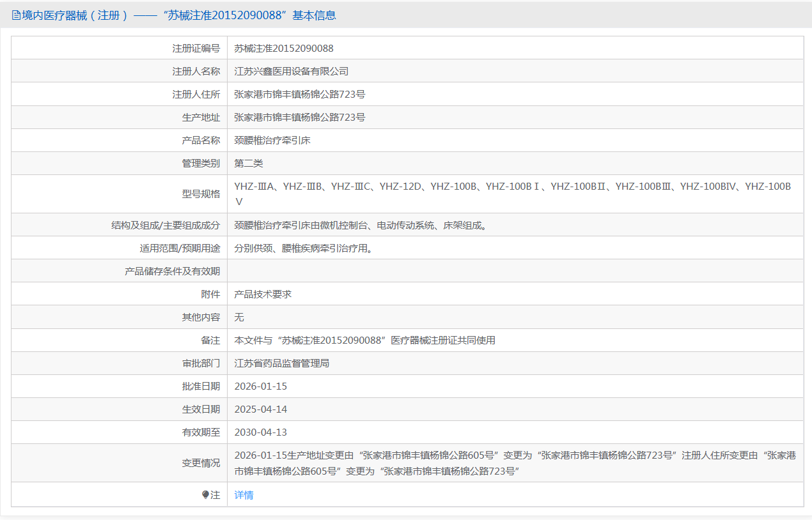The height and width of the screenshot is (520, 812).
Task: Click the 生产地址 label
Action: click(x=201, y=117)
